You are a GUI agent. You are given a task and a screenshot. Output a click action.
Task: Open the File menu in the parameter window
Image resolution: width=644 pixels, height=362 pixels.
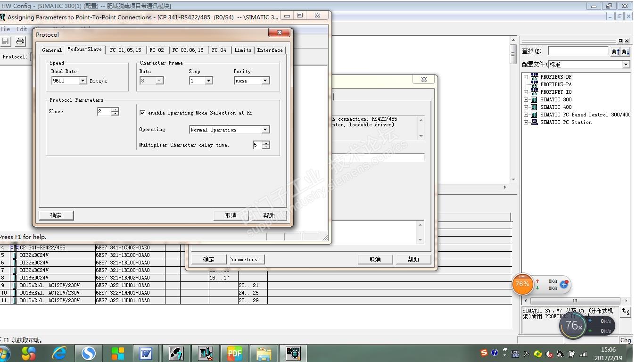[x=6, y=29]
